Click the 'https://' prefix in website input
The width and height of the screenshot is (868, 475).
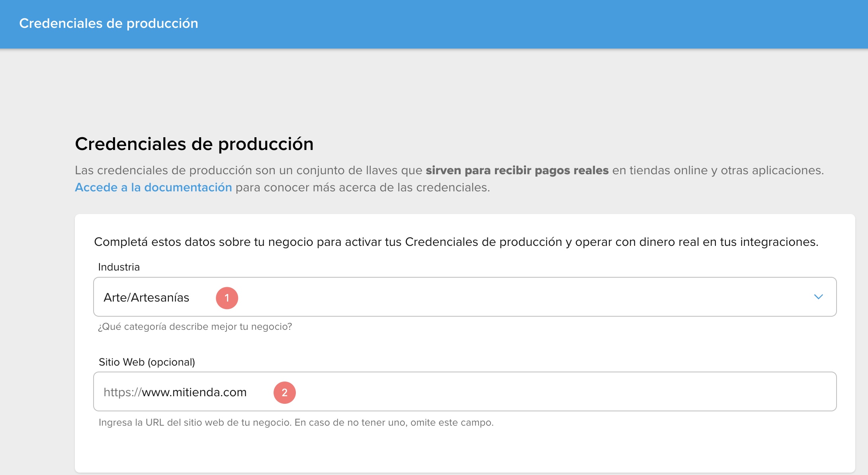point(122,392)
